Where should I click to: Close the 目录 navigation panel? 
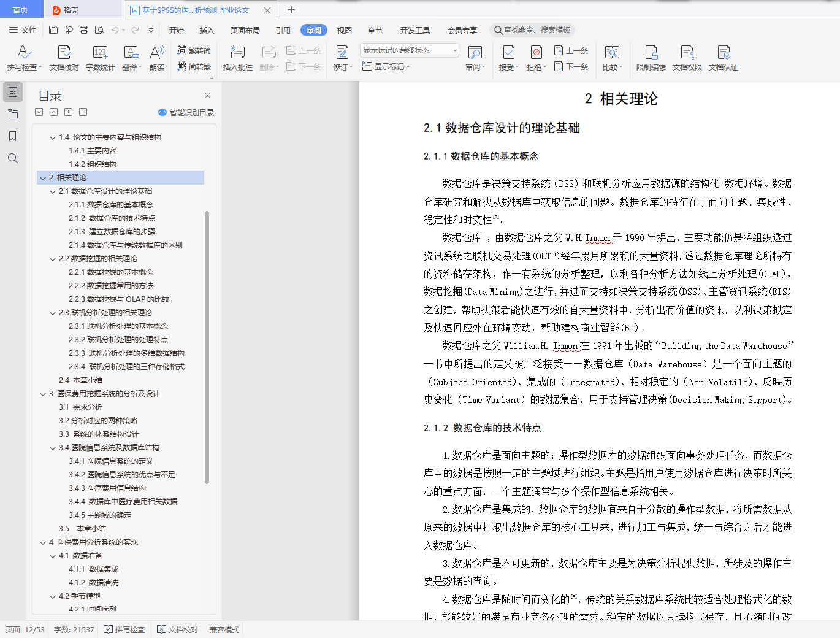pos(207,95)
